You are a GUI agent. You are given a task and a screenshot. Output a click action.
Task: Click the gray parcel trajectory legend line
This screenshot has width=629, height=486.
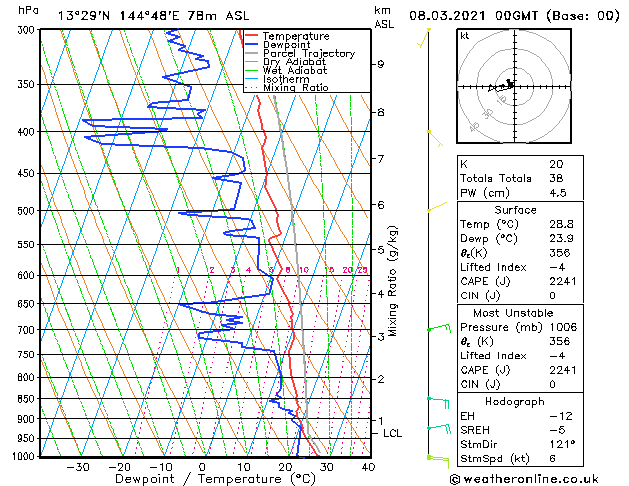(x=252, y=53)
